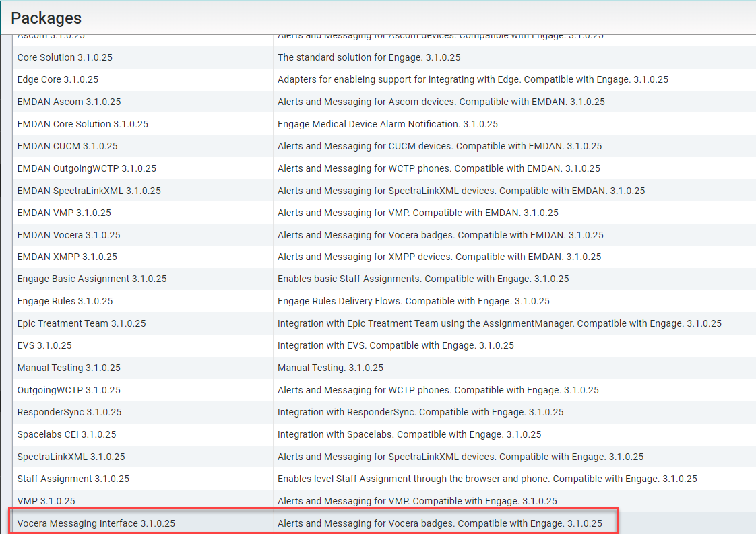
Task: Select highlighted Vocera Messaging Interface package
Action: (x=96, y=523)
